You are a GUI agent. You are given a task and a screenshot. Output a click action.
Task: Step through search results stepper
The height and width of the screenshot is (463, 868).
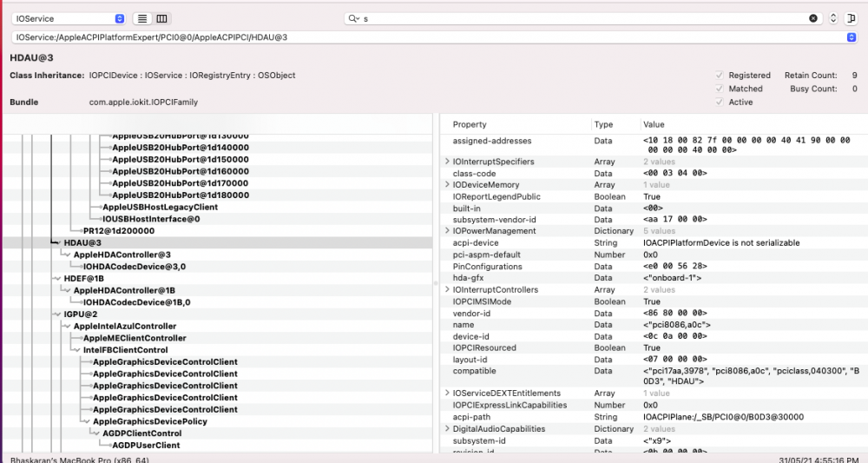[x=833, y=18]
